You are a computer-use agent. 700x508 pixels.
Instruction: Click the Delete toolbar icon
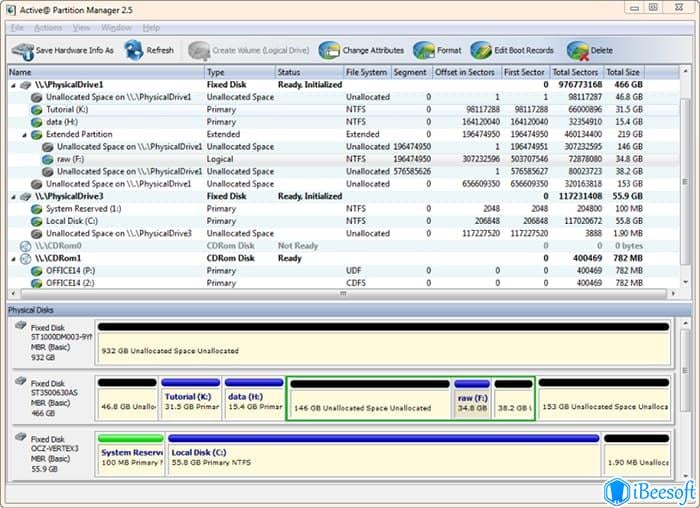point(578,50)
